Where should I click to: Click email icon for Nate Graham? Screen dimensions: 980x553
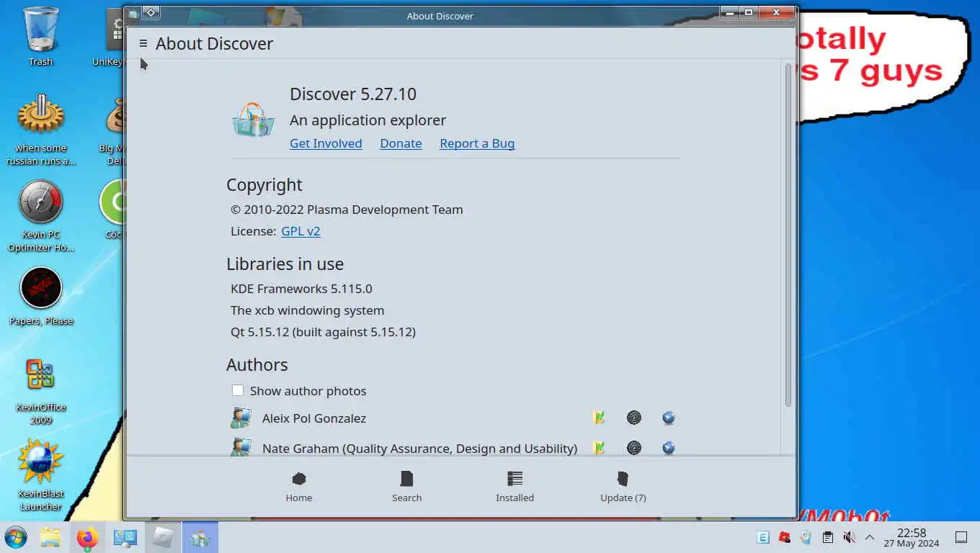[x=634, y=448]
